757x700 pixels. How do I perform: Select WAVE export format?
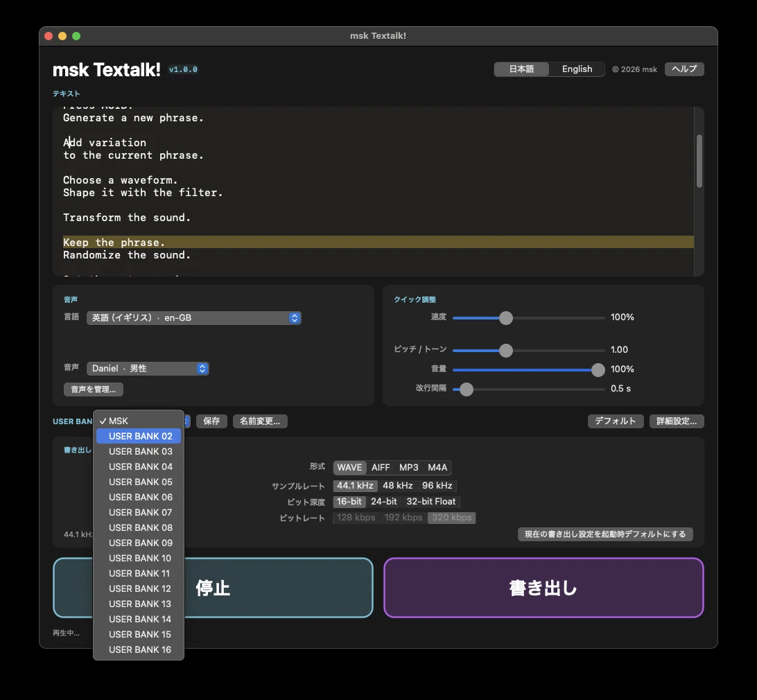(349, 467)
